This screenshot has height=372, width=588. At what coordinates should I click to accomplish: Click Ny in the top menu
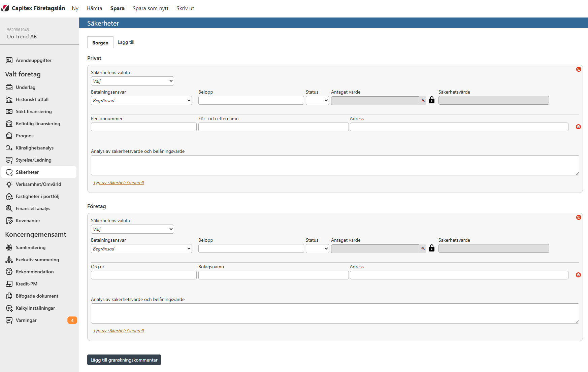coord(75,8)
